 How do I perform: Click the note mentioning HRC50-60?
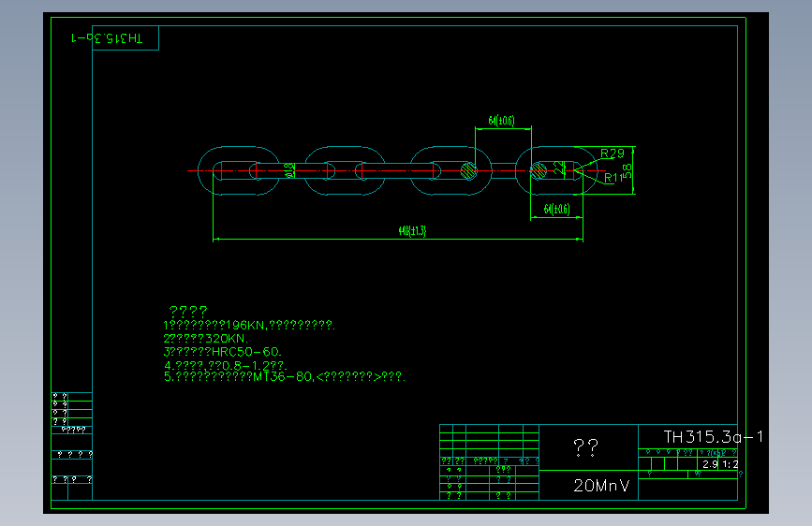click(x=222, y=352)
